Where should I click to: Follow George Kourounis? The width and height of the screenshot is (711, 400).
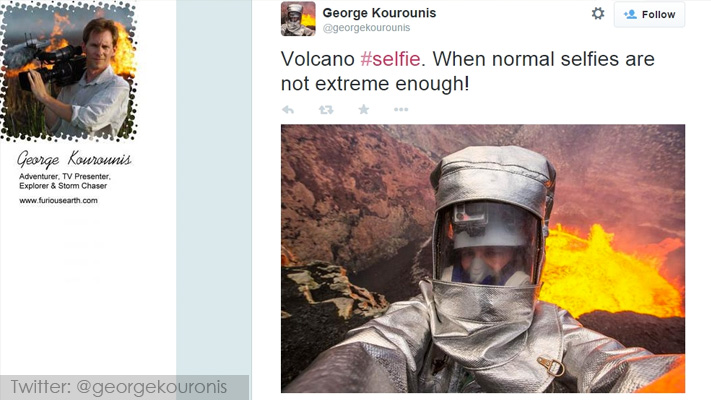pos(649,15)
